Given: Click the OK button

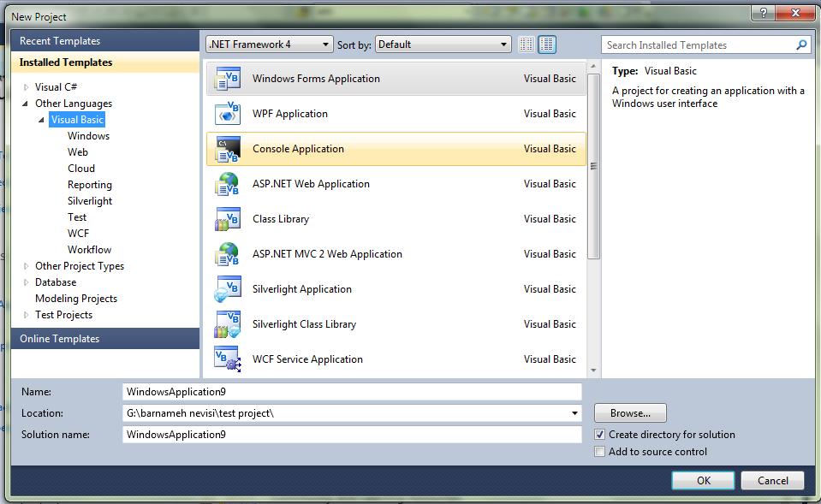Looking at the screenshot, I should click(x=703, y=480).
